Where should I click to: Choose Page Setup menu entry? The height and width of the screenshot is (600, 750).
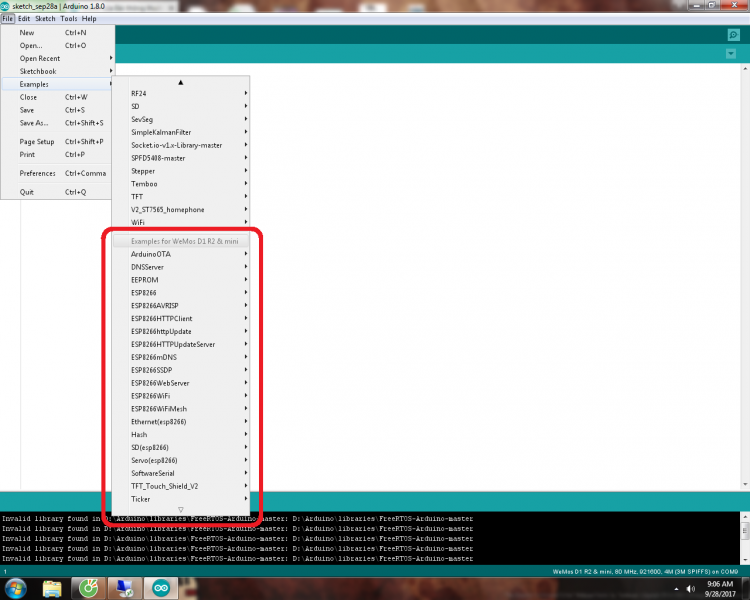(x=57, y=142)
